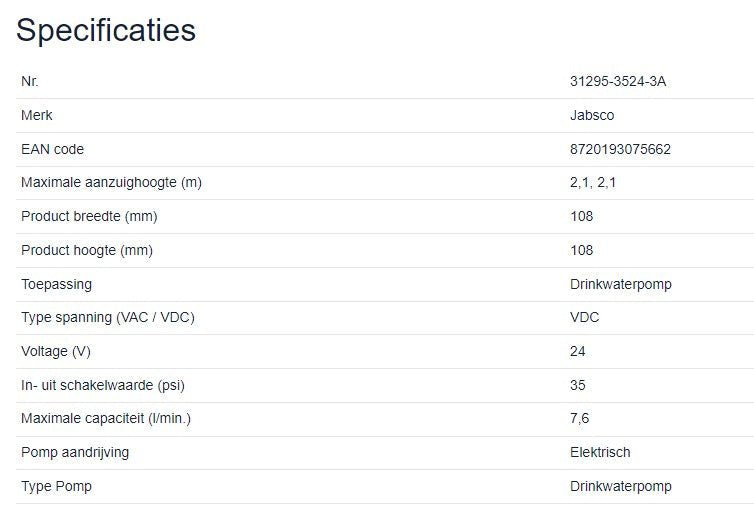Click the Product breedte (mm) label
Screen dimensions: 754x509
(89, 216)
